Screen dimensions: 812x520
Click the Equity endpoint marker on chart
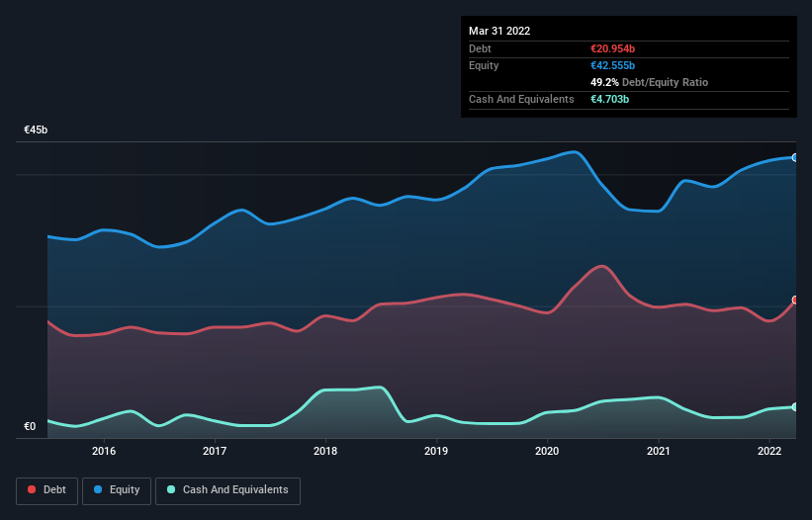pos(795,157)
